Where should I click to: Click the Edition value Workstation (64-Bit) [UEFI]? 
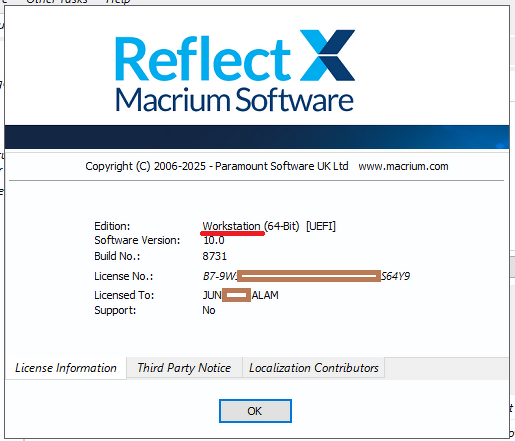pos(269,226)
